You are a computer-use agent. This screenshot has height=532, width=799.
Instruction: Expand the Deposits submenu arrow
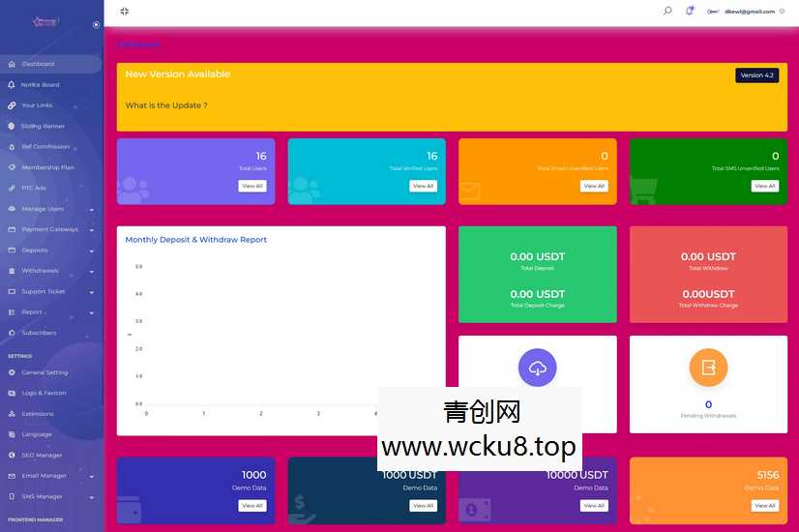[92, 251]
